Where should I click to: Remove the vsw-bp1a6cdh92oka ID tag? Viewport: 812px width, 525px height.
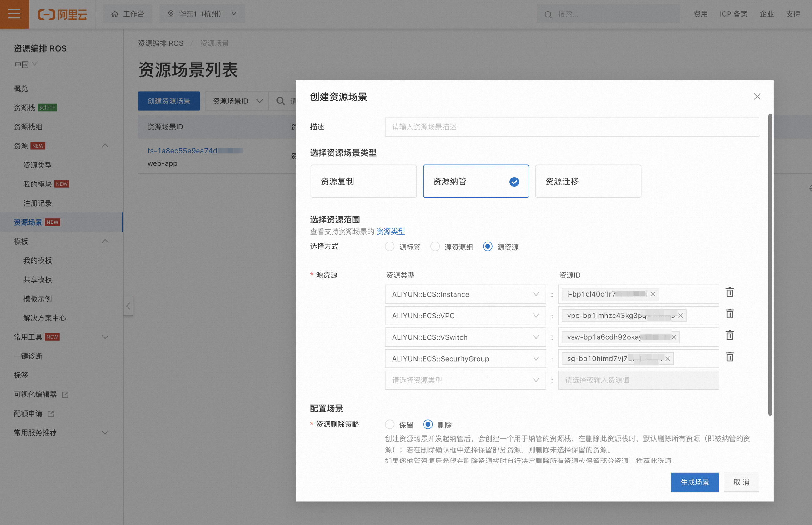pyautogui.click(x=674, y=337)
